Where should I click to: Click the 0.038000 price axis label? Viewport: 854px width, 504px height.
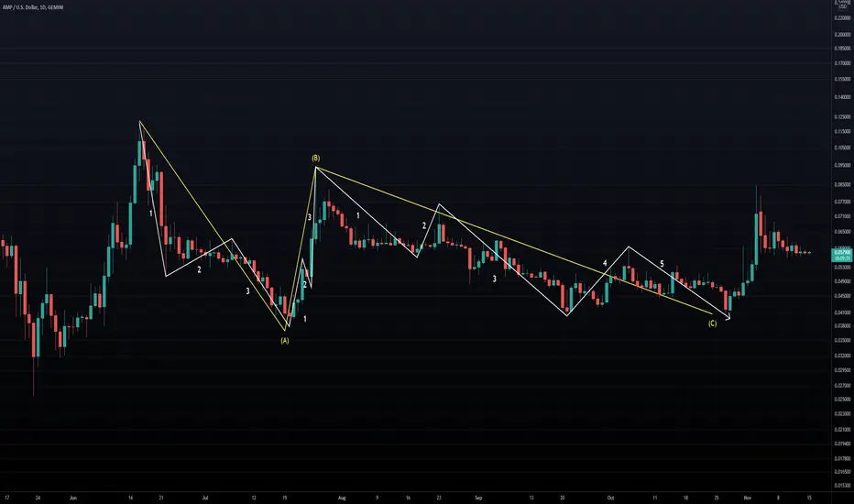coord(843,325)
